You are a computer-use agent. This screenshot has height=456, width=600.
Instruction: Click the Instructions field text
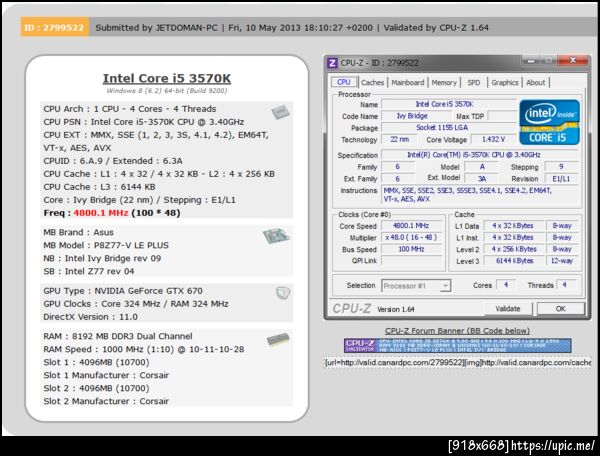click(480, 195)
